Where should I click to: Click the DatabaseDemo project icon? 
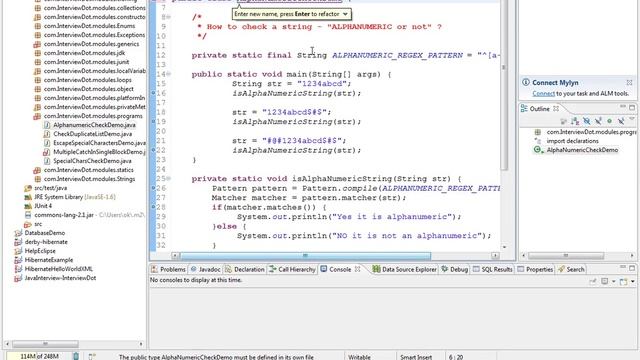point(18,233)
